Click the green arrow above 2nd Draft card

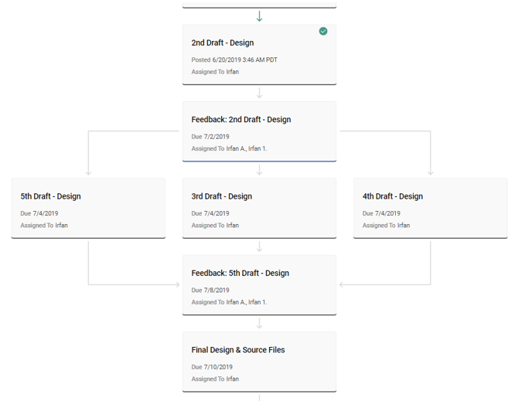(259, 16)
